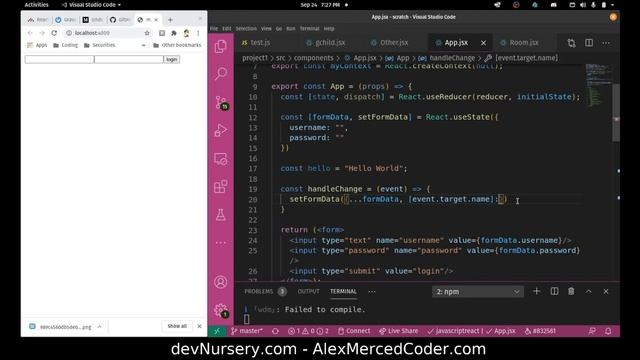This screenshot has width=640, height=360.
Task: Show additional activity bar views ellipsis
Action: [221, 242]
